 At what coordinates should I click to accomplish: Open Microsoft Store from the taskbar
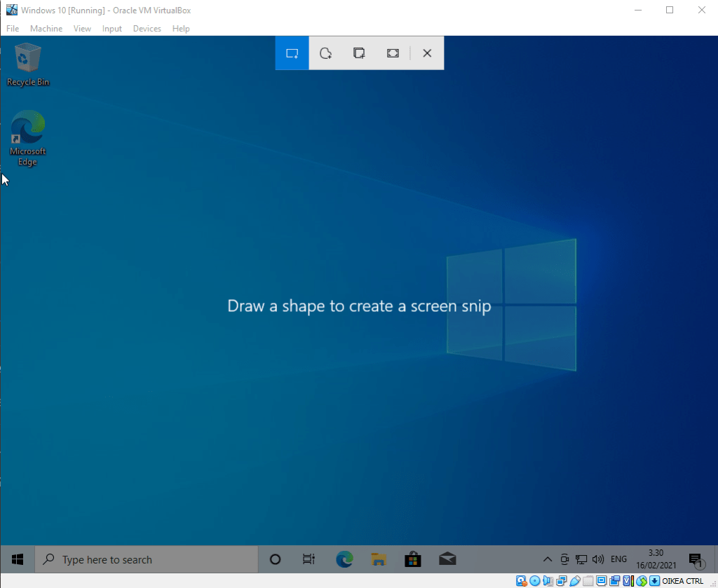pos(413,559)
